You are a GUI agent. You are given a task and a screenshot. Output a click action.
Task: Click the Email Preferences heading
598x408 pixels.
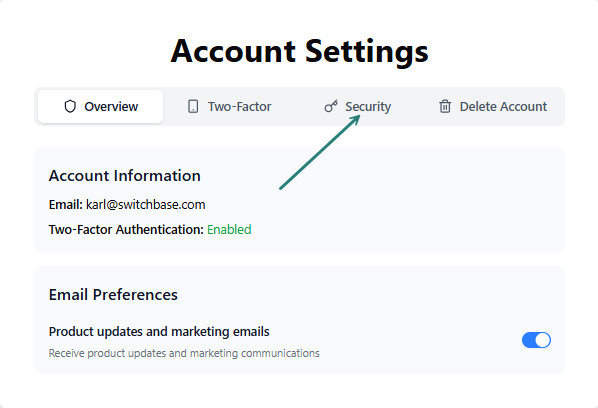pyautogui.click(x=113, y=295)
